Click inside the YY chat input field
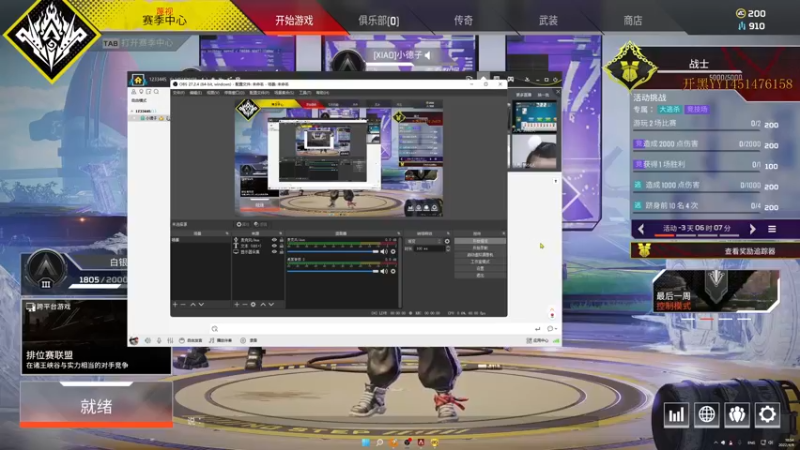This screenshot has height=450, width=800. pyautogui.click(x=375, y=329)
